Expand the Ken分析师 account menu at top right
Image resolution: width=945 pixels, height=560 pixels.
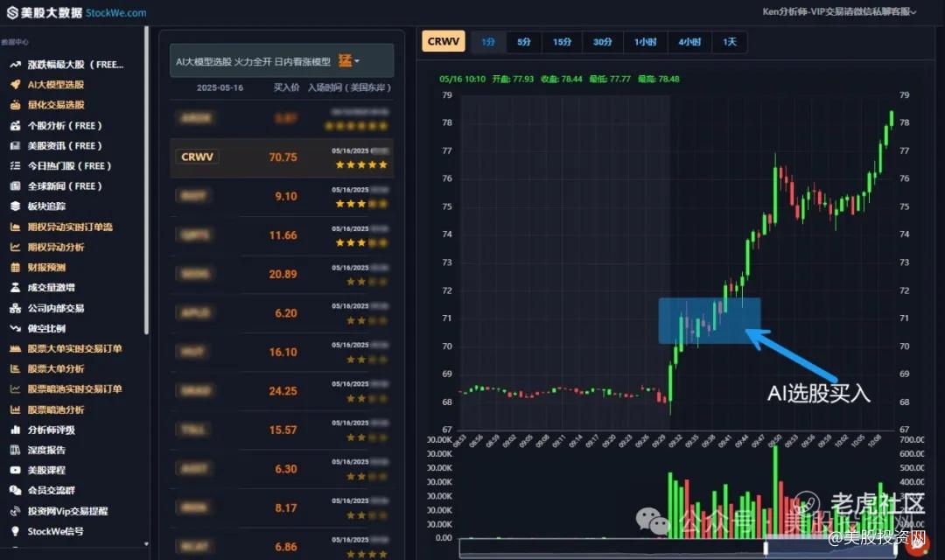coord(839,11)
